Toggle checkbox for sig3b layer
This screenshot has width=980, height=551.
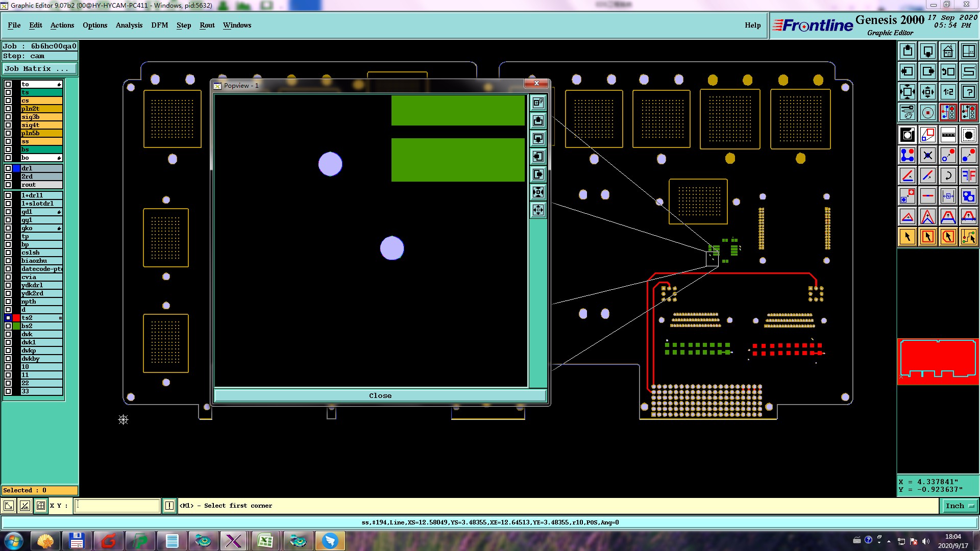coord(8,117)
